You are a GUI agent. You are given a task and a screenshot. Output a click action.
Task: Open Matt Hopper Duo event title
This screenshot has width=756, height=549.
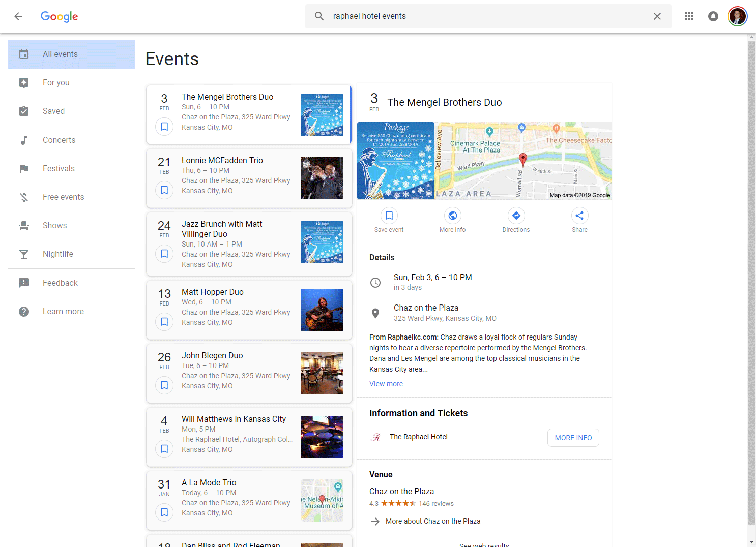pyautogui.click(x=213, y=292)
